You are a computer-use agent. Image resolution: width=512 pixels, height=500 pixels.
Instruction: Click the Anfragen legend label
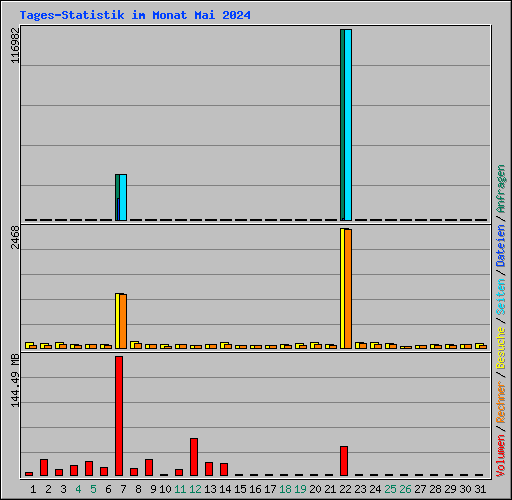click(x=501, y=189)
